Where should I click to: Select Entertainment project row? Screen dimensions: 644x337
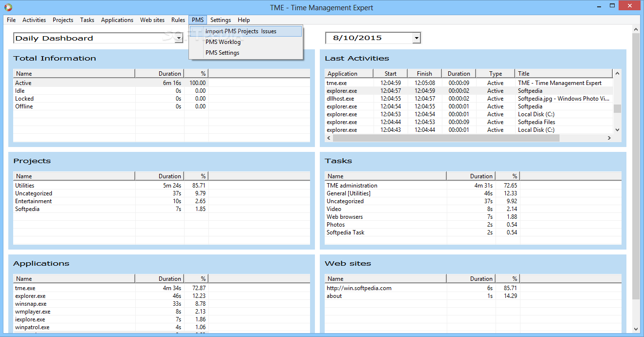pyautogui.click(x=161, y=201)
